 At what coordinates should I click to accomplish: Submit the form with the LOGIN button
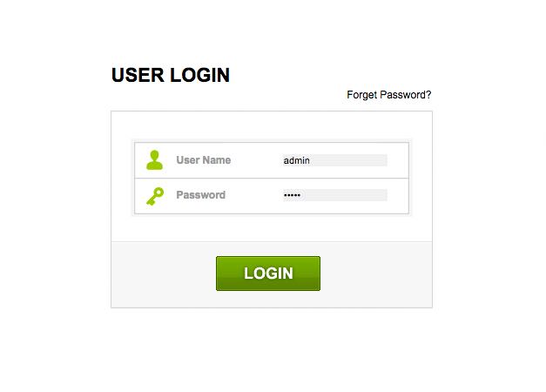[268, 274]
